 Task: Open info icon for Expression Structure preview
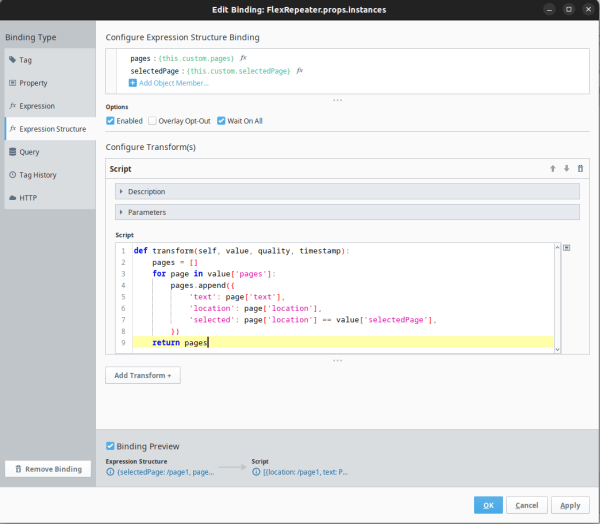(110, 472)
